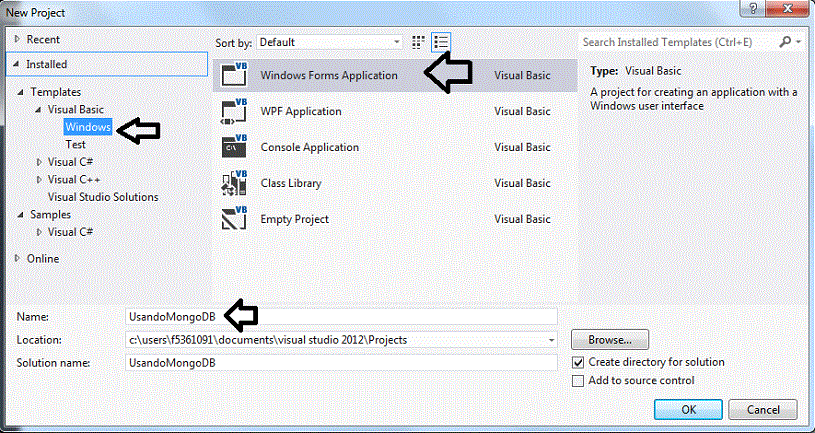Switch to small icons grid view
815x433 pixels.
(418, 42)
